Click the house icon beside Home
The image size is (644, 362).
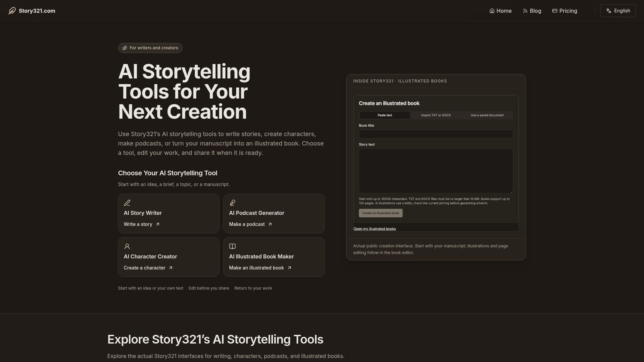pos(492,11)
